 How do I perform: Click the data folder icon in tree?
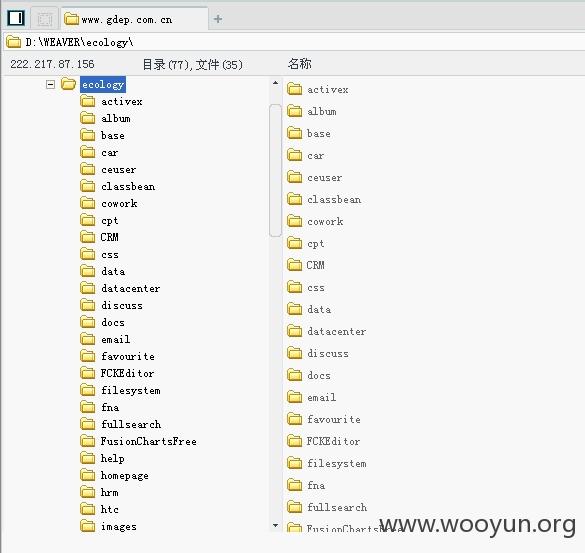pyautogui.click(x=88, y=271)
